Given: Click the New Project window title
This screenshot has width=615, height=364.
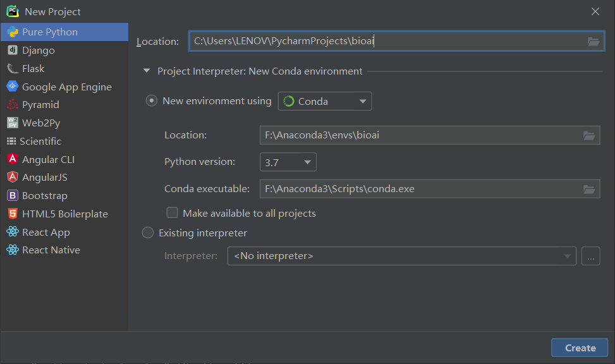Looking at the screenshot, I should [52, 12].
